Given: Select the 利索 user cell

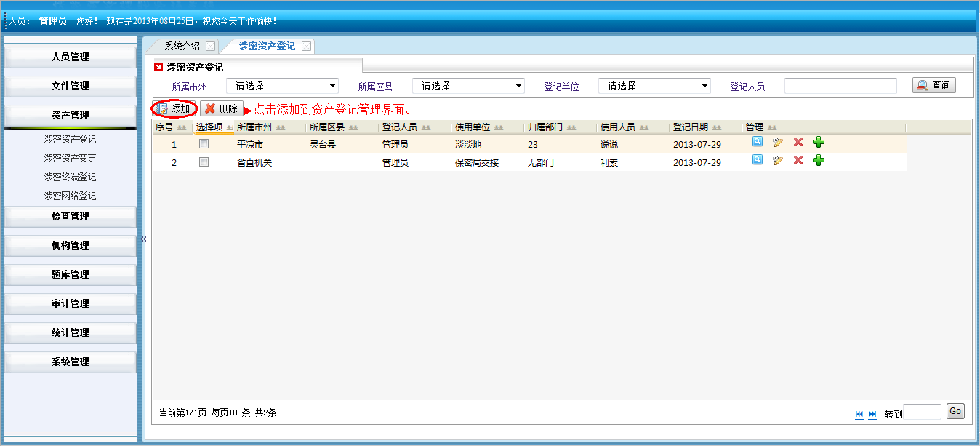Looking at the screenshot, I should (609, 162).
